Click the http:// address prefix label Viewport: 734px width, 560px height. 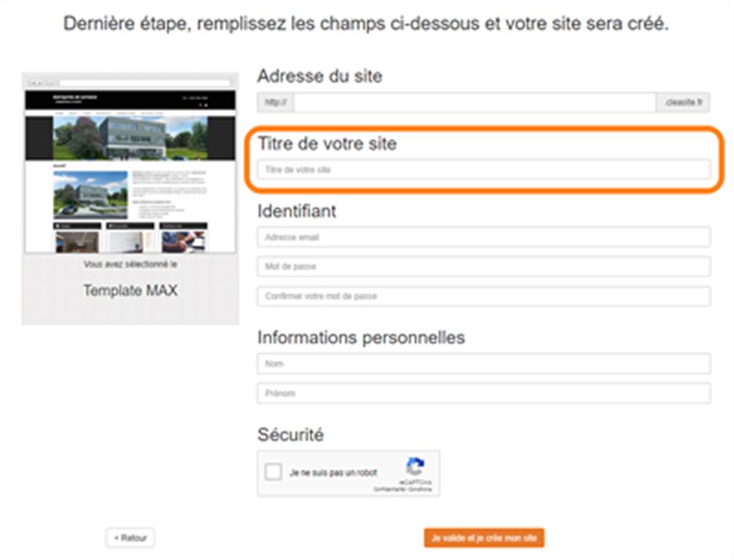(276, 102)
